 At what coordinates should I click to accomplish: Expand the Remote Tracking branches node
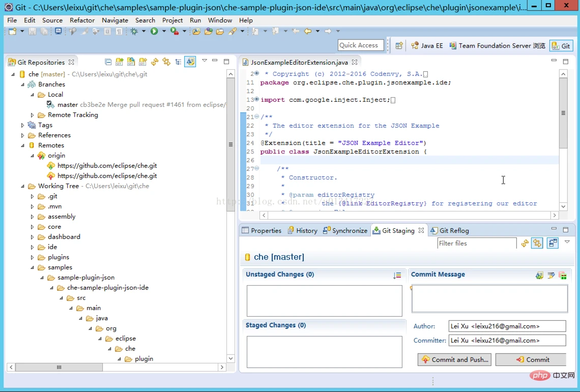pos(32,115)
